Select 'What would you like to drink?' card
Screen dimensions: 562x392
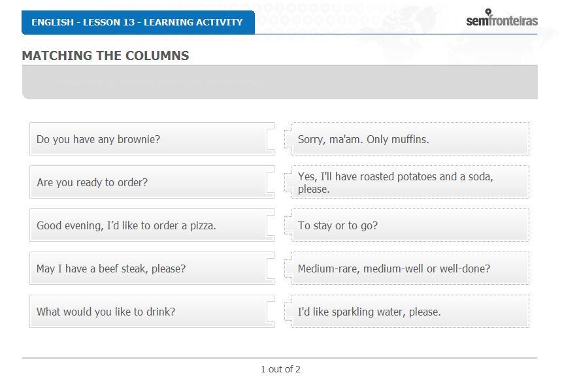[x=152, y=312]
